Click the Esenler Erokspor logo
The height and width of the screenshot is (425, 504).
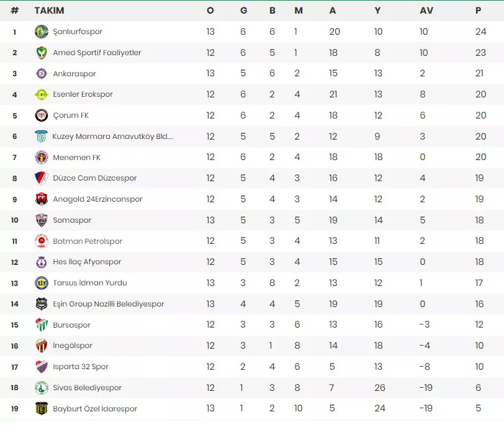point(42,94)
